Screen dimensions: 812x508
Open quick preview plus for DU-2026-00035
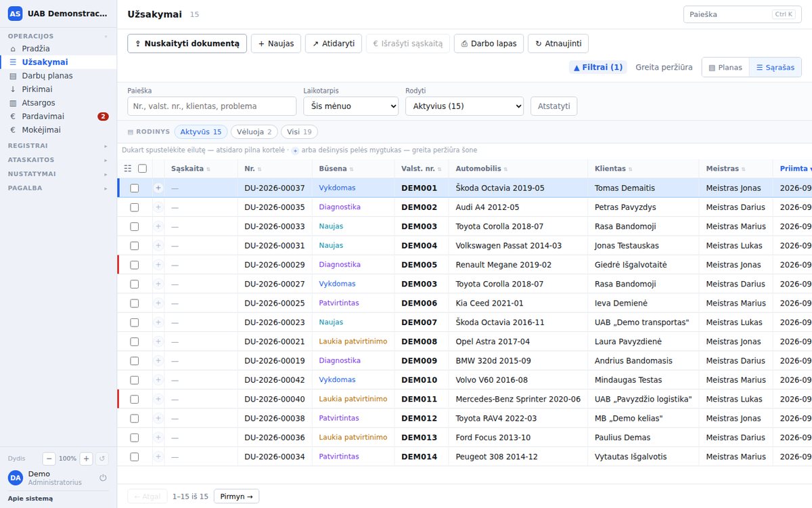(x=158, y=207)
